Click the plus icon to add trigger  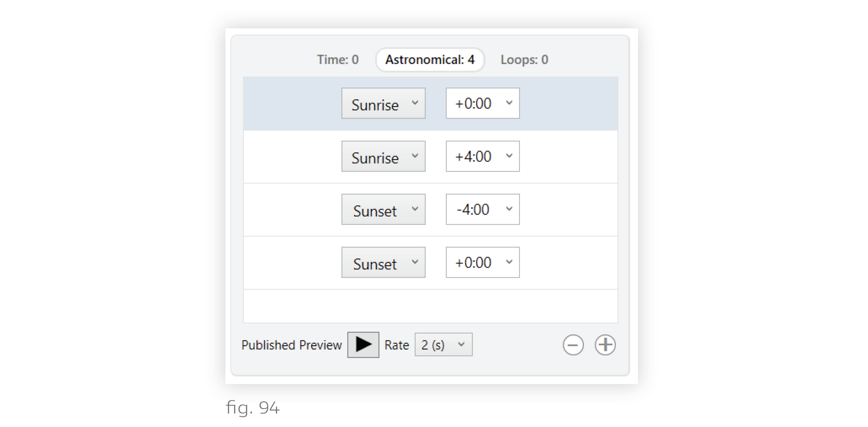click(605, 345)
